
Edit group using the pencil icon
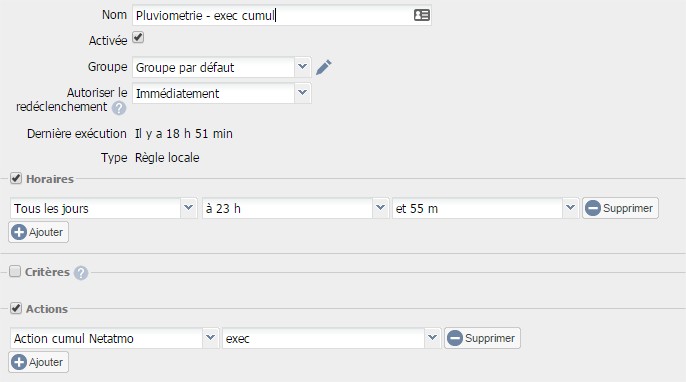click(x=324, y=67)
